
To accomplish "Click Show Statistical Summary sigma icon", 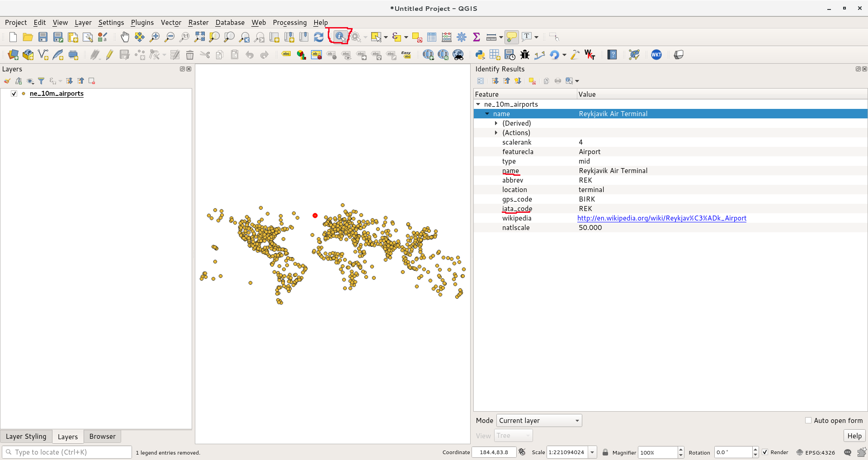I will point(476,37).
